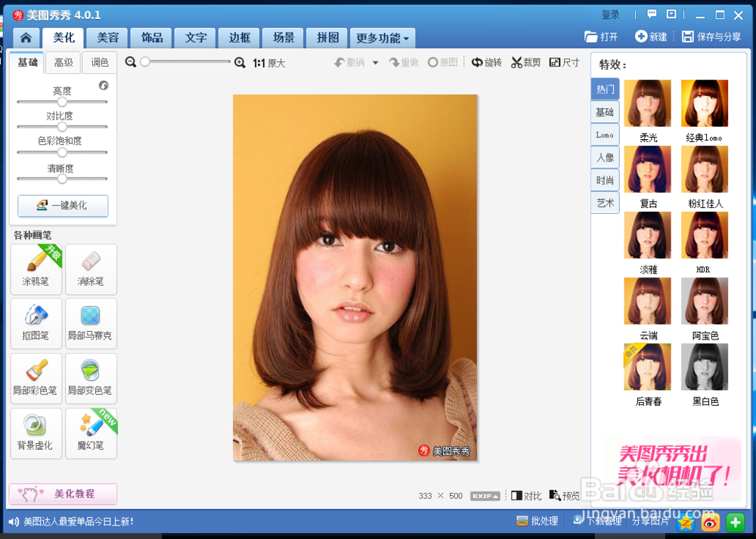The image size is (756, 539).
Task: Switch to the 场景 tab
Action: [x=283, y=38]
